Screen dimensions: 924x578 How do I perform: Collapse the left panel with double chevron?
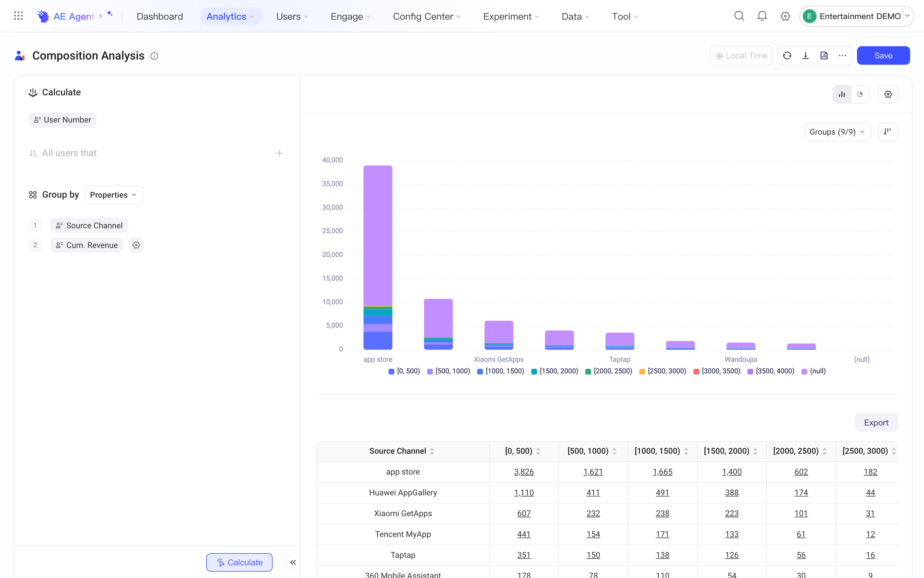click(x=293, y=562)
